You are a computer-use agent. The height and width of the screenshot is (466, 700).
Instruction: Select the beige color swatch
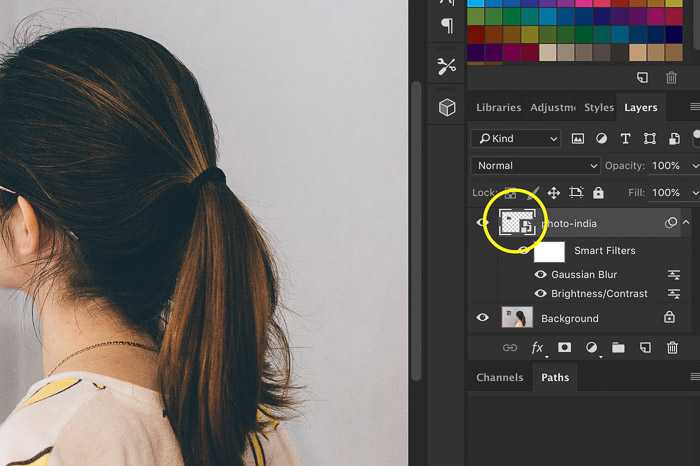pyautogui.click(x=547, y=52)
